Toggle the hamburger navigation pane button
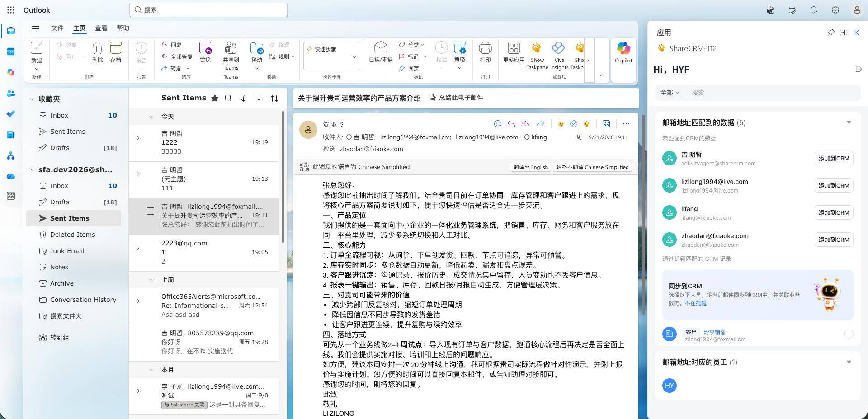This screenshot has width=868, height=419. (x=36, y=28)
